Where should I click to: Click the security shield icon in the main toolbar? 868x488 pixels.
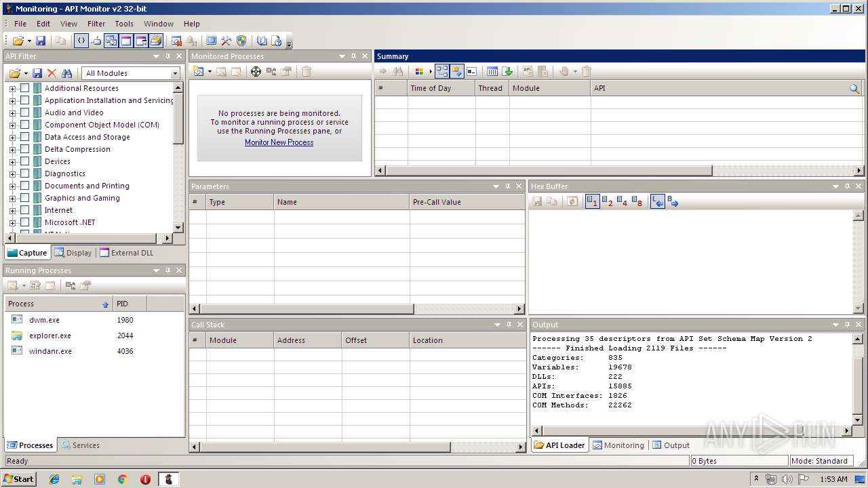coord(241,41)
